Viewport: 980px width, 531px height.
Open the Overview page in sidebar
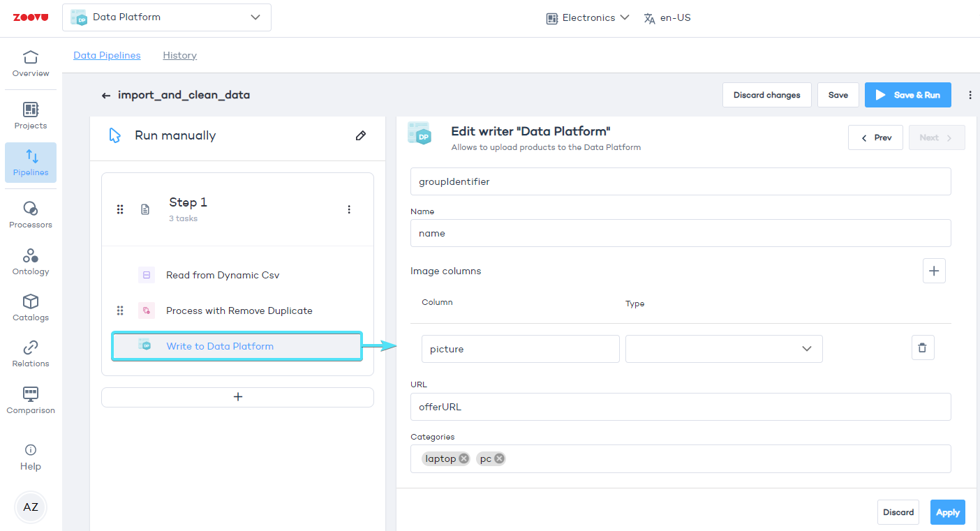click(x=31, y=63)
